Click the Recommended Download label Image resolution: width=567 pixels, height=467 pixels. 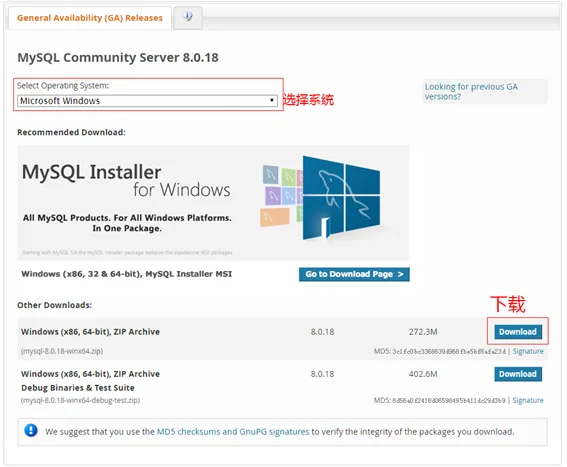click(x=71, y=132)
